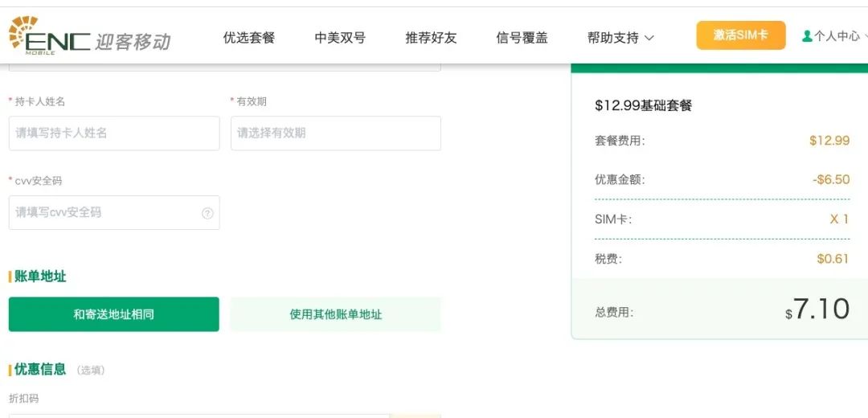
Task: Click the $7.10 total amount
Action: pyautogui.click(x=820, y=309)
